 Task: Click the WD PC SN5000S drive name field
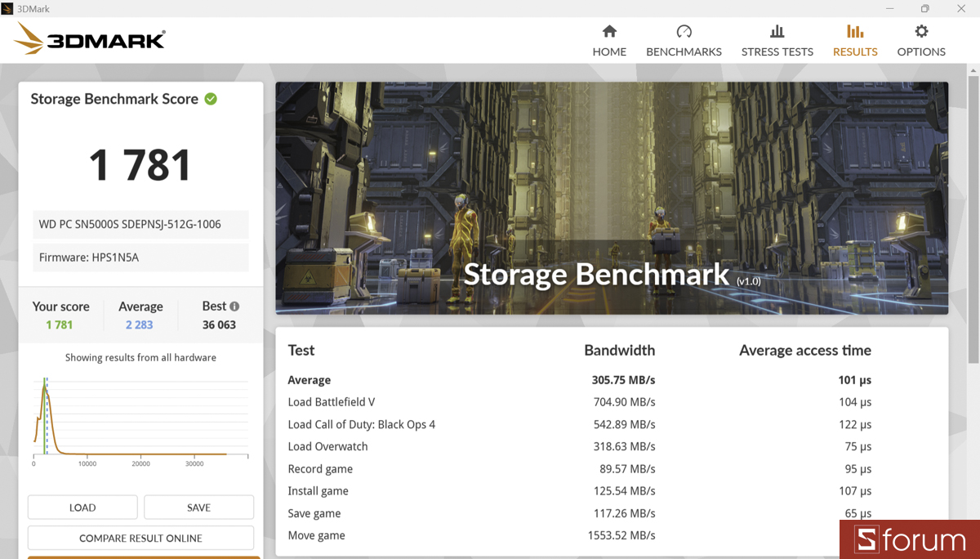(x=140, y=224)
